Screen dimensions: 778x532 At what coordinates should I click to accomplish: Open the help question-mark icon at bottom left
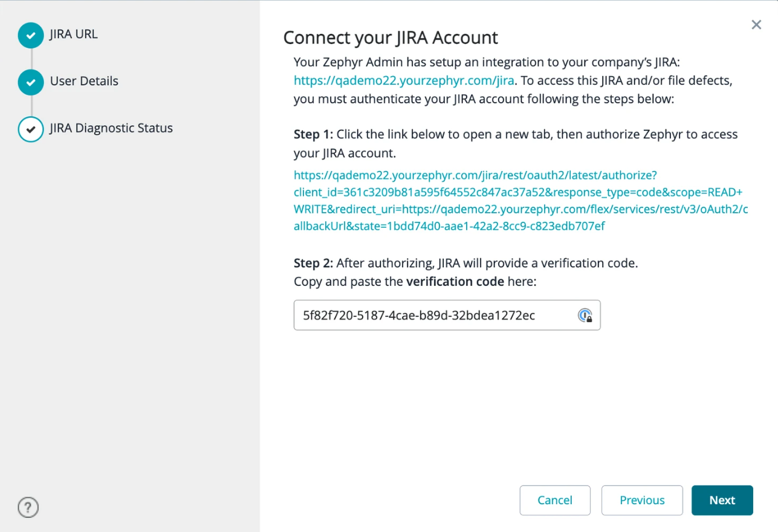coord(28,507)
